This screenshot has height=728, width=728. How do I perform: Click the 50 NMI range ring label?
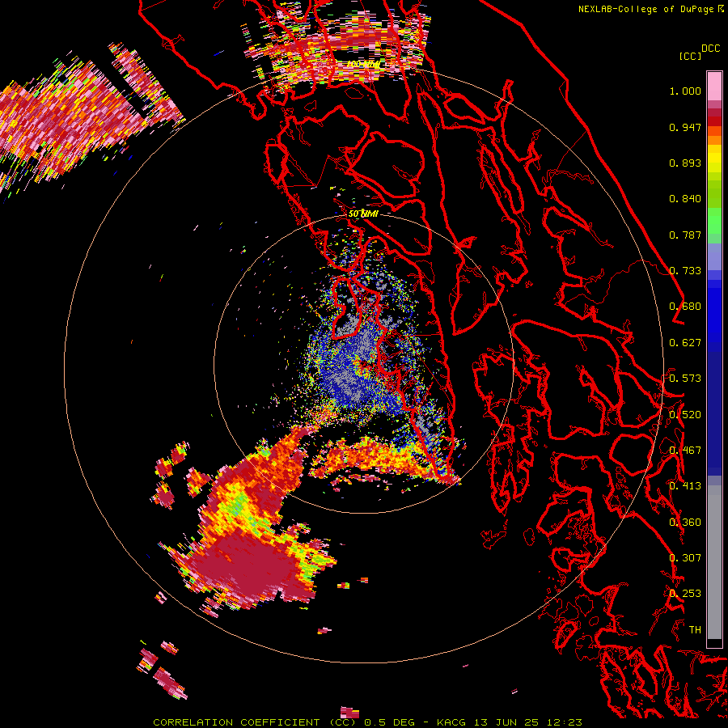point(363,214)
